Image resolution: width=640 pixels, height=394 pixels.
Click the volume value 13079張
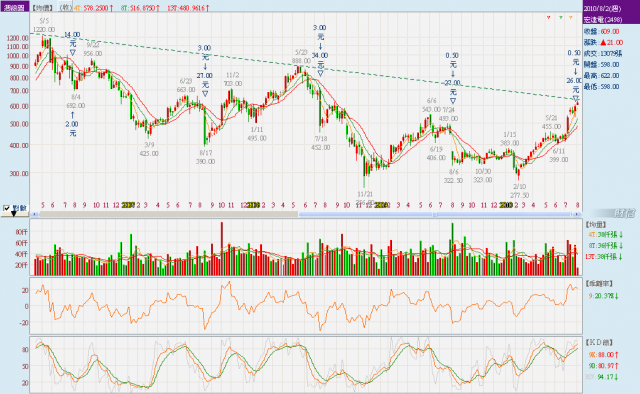pyautogui.click(x=611, y=53)
